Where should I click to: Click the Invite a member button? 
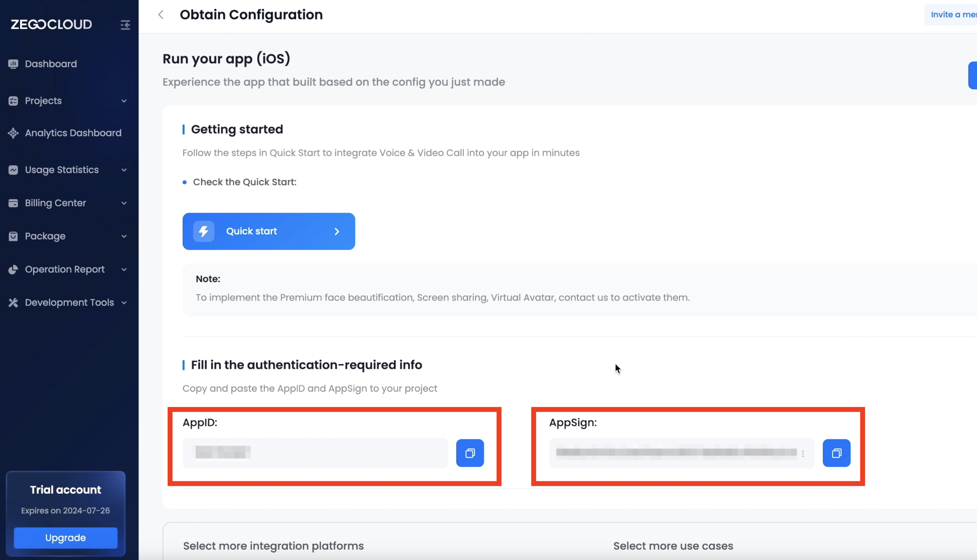(x=953, y=14)
